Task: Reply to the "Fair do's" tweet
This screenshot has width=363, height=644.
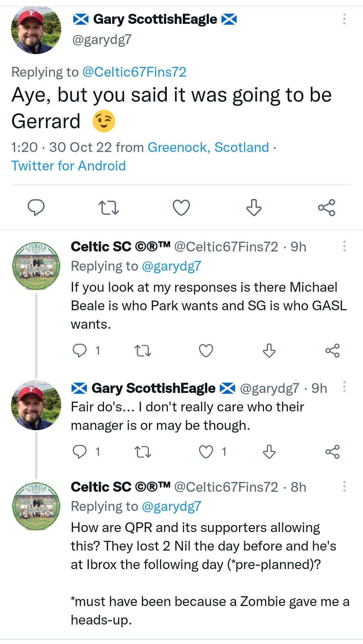Action: [x=80, y=452]
